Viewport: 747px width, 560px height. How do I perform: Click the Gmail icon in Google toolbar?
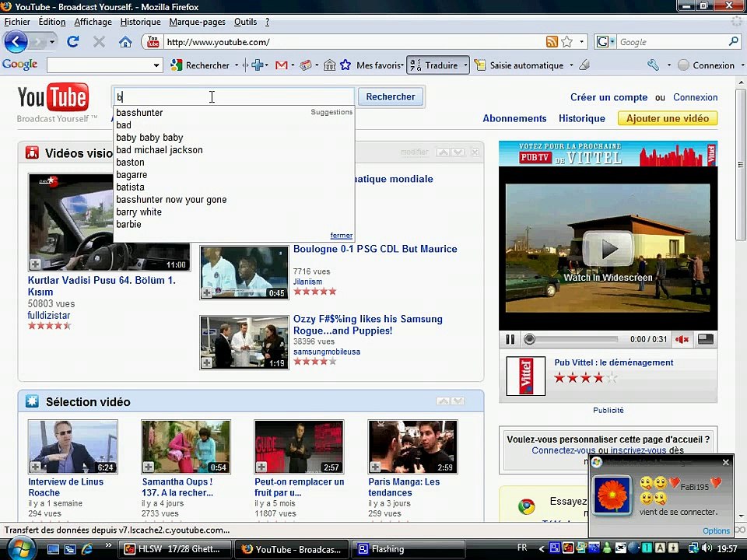pyautogui.click(x=281, y=65)
